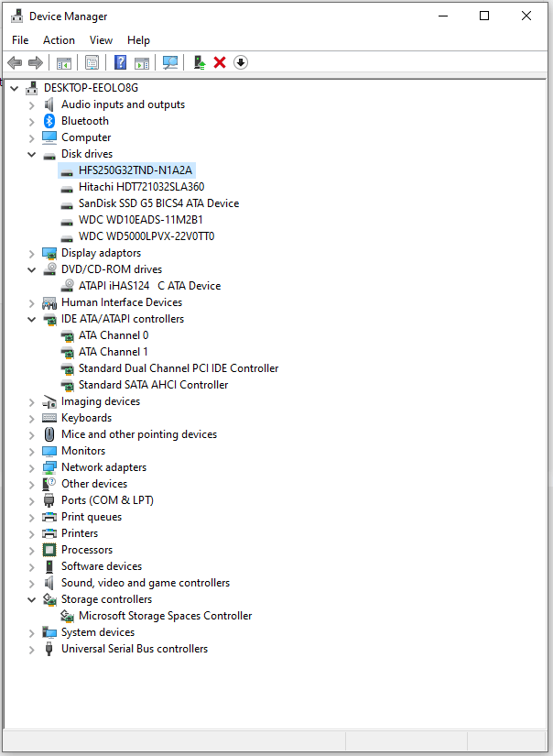This screenshot has height=756, width=553.
Task: Click the Mice and other pointing devices icon
Action: tap(49, 434)
